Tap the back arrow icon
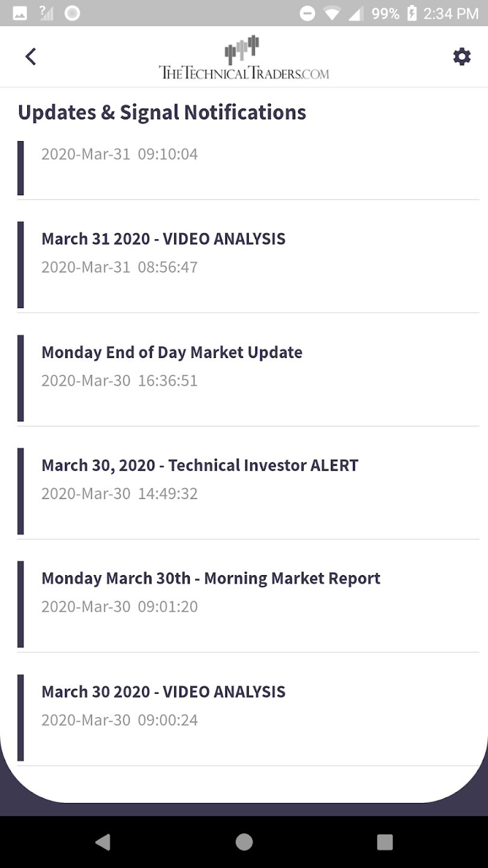Screen dimensions: 488x868 coord(31,57)
